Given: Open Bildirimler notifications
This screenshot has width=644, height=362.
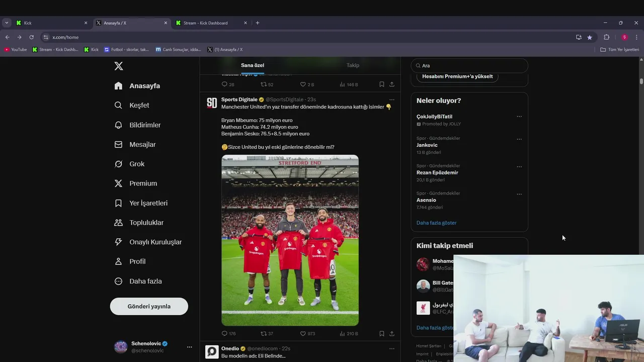Looking at the screenshot, I should point(137,125).
